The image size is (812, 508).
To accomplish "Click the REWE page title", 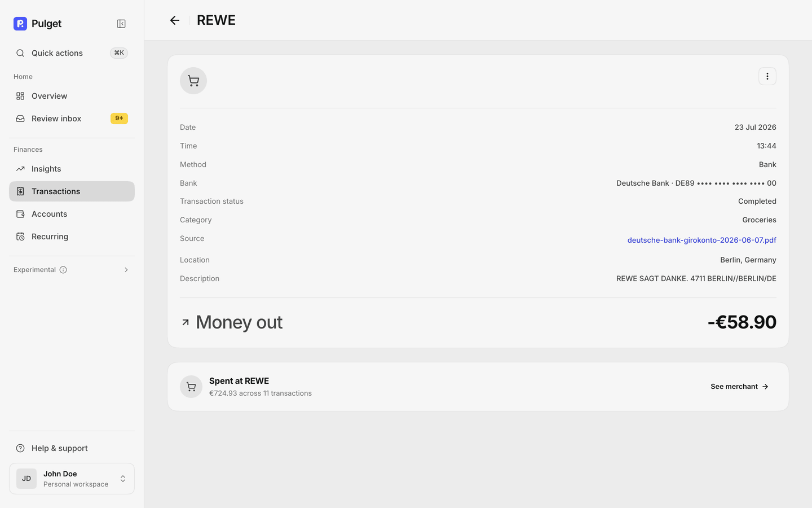I will pos(216,20).
